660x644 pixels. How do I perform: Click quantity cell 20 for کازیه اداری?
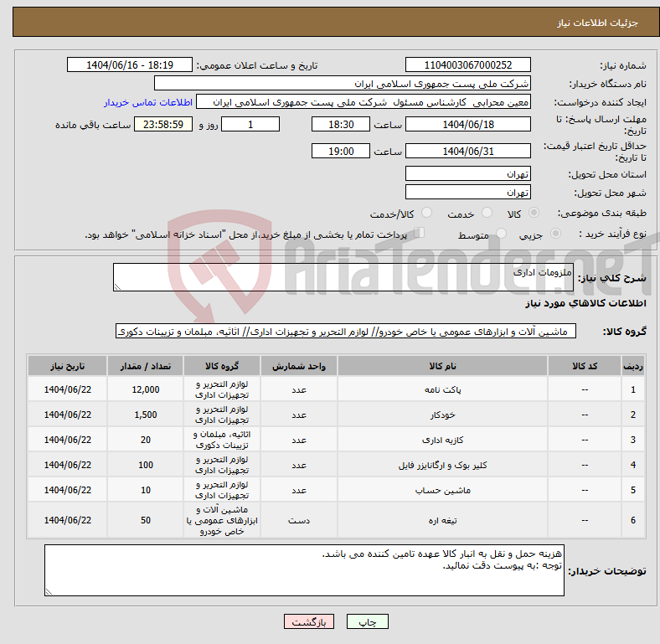coord(146,440)
